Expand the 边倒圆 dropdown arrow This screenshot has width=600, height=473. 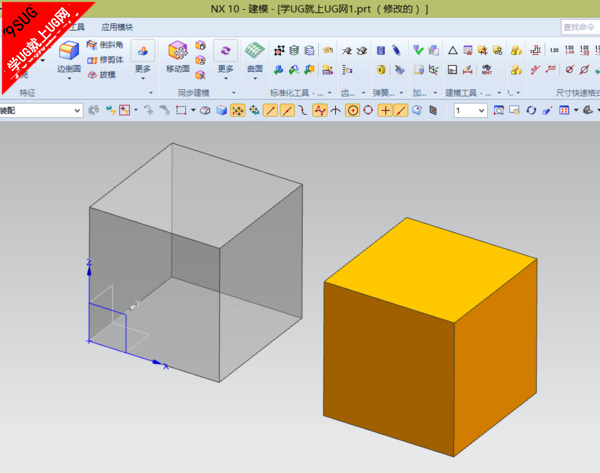tap(69, 78)
